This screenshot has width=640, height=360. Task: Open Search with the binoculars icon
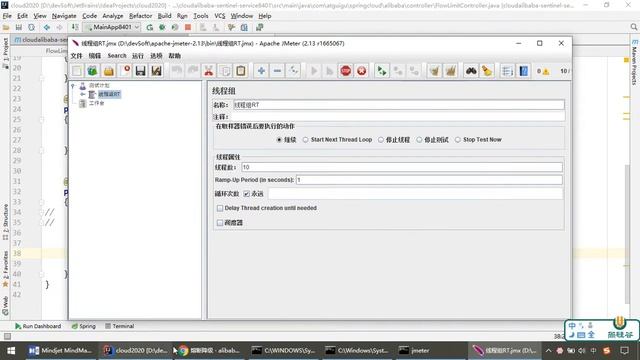point(471,71)
